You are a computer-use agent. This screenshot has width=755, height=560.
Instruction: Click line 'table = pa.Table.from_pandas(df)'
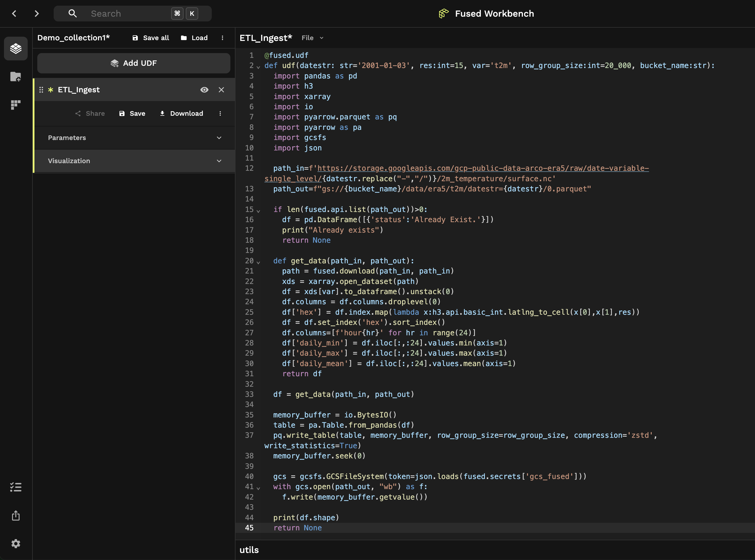(x=344, y=425)
